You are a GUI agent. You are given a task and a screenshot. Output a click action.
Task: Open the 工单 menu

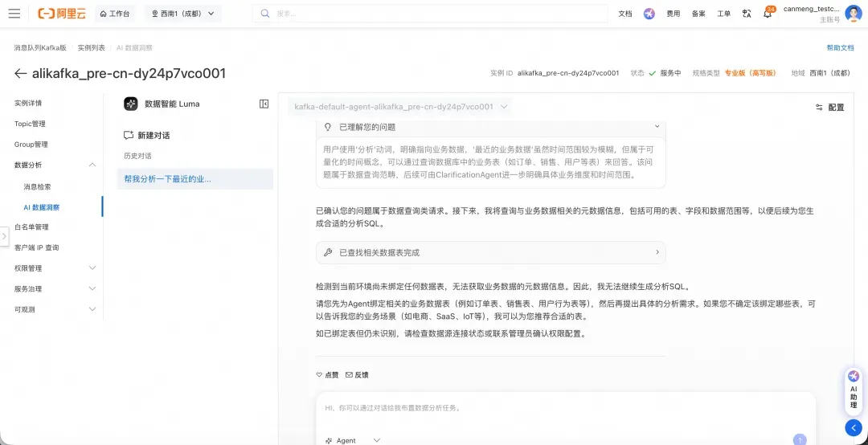click(x=723, y=14)
